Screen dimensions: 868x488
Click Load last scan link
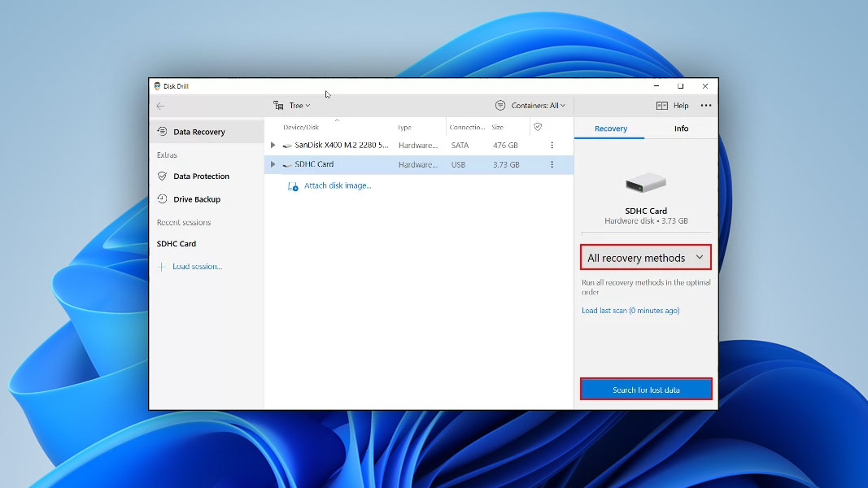(x=630, y=311)
